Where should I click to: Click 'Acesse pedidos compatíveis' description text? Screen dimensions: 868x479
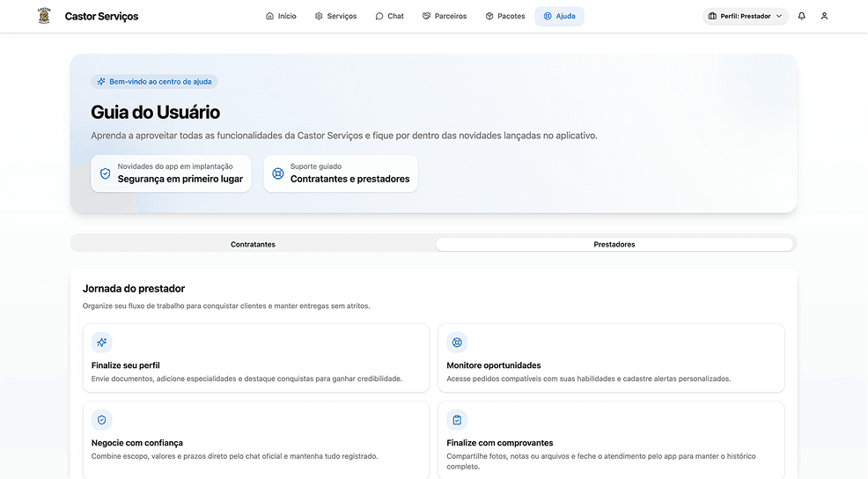coord(589,379)
